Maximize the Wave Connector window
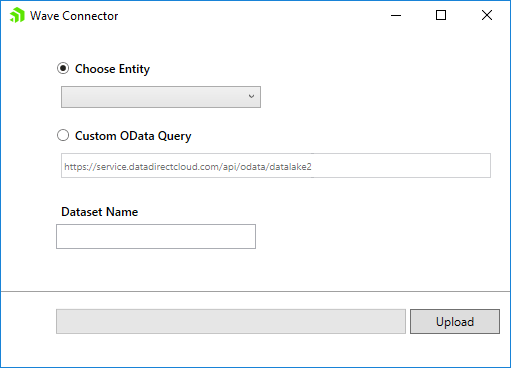Viewport: 511px width, 368px height. [x=441, y=15]
